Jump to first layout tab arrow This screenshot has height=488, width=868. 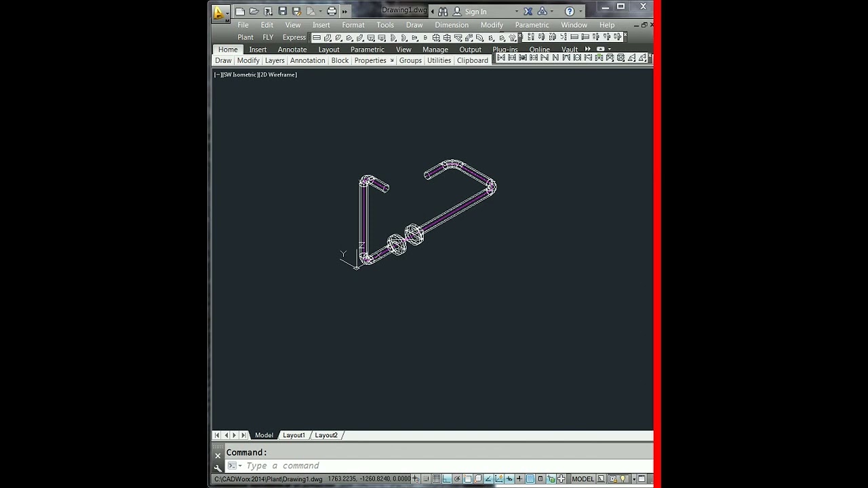coord(217,435)
